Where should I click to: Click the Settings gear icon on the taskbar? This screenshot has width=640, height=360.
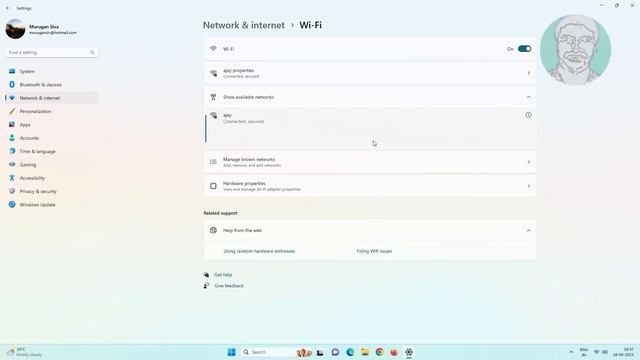pyautogui.click(x=409, y=352)
